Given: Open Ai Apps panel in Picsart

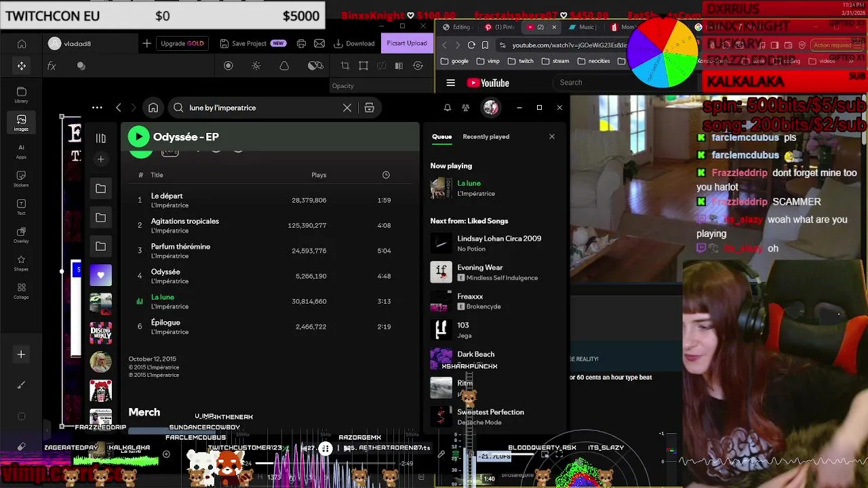Looking at the screenshot, I should click(x=22, y=151).
